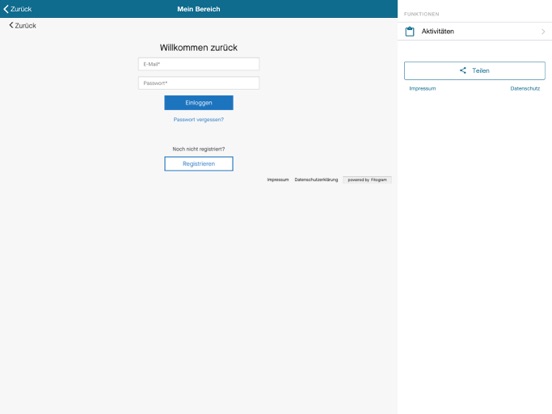Click the Aktivitäten clipboard icon
The image size is (552, 414).
point(409,31)
